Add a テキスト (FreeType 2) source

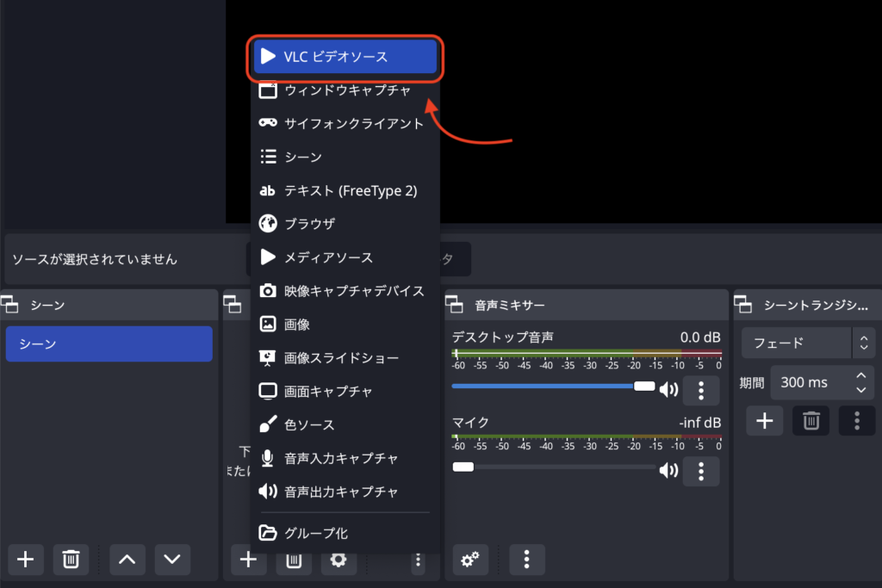(345, 190)
